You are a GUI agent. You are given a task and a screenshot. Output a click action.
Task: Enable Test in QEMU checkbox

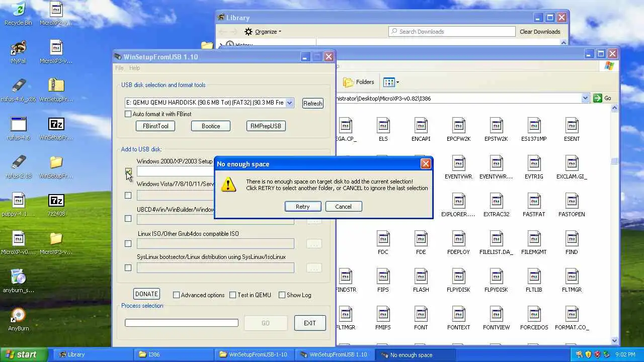[x=232, y=295]
